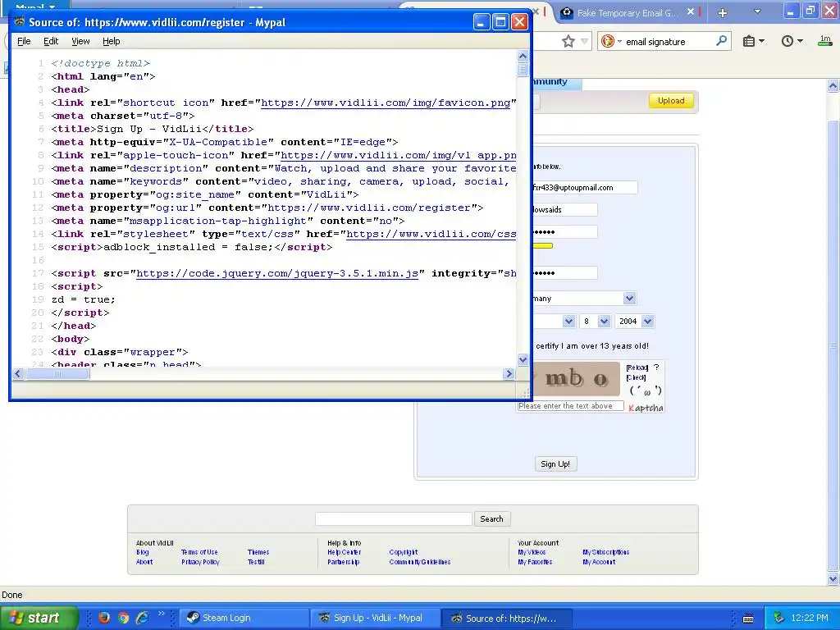
Task: Launch Chrome from quick launch icon
Action: (x=123, y=618)
